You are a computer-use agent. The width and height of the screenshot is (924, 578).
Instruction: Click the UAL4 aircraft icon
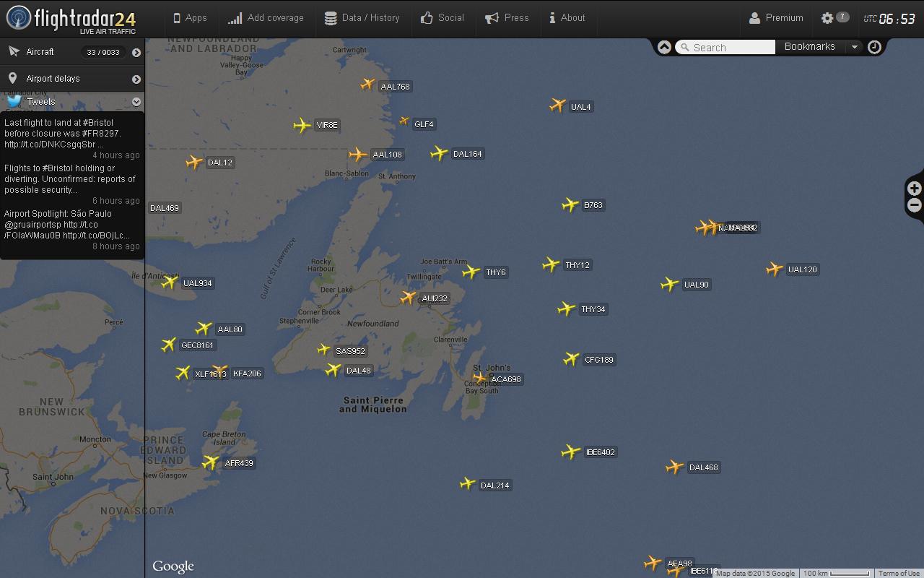click(x=557, y=105)
